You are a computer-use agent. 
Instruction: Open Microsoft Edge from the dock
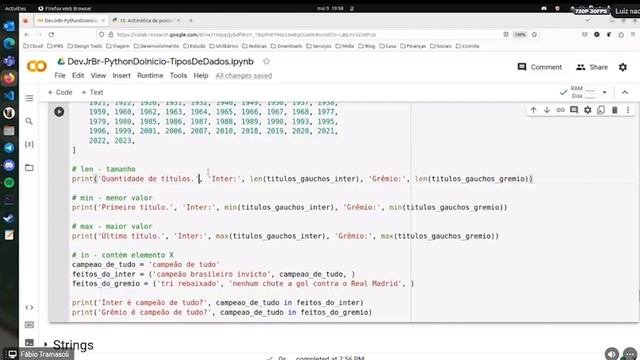click(9, 43)
